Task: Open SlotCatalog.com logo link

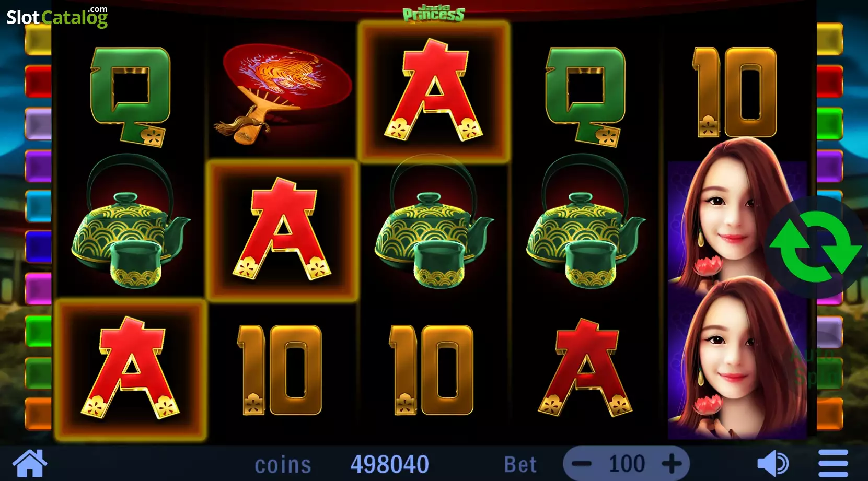Action: tap(57, 17)
